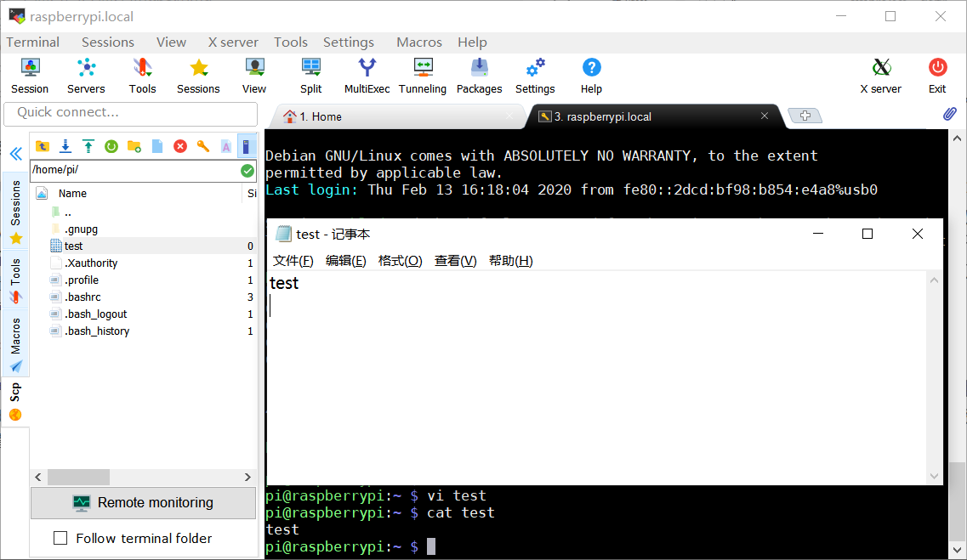
Task: Click the /home/pi/ path field
Action: pyautogui.click(x=134, y=170)
